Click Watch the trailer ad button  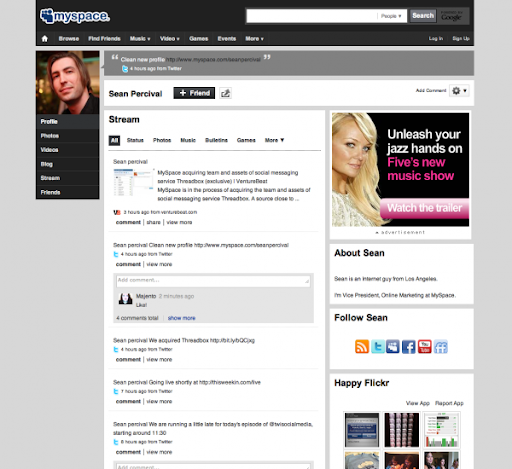coord(424,208)
